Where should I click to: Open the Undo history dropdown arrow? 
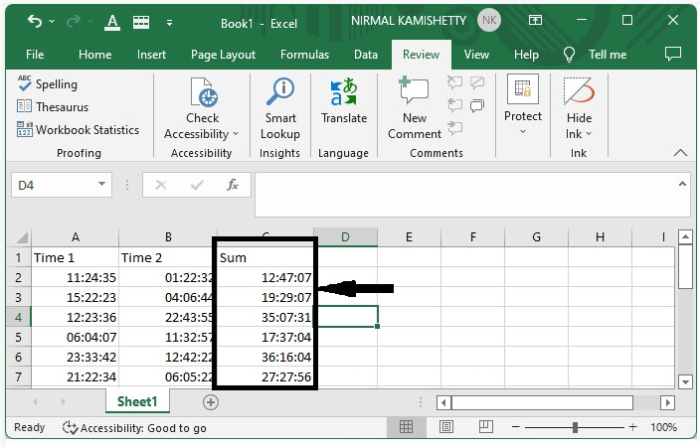coord(52,21)
